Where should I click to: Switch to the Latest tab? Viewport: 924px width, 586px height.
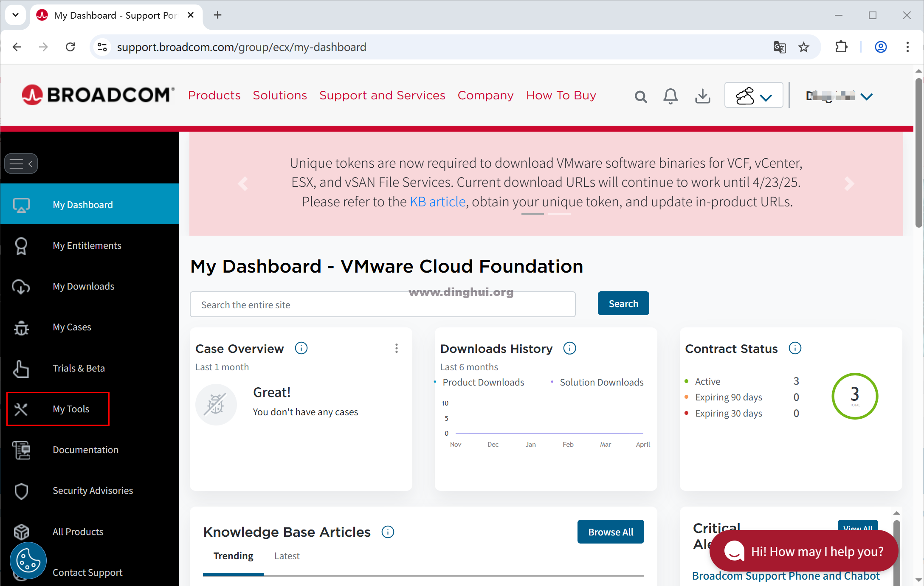287,556
